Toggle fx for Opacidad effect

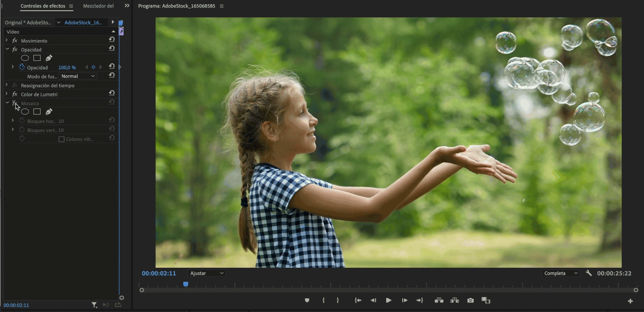tap(15, 50)
